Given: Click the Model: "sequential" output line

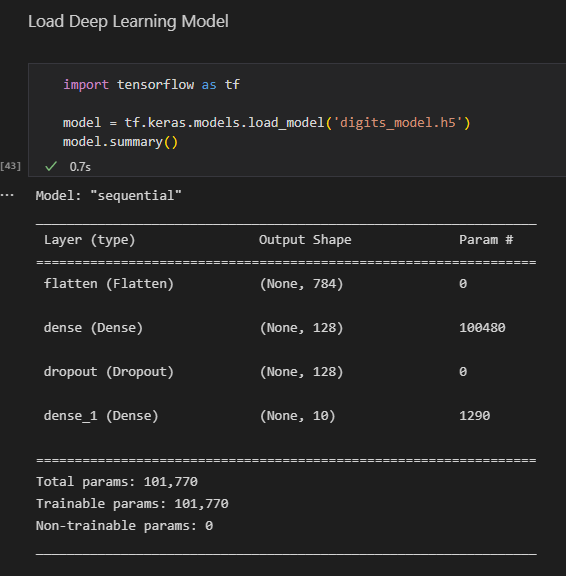Looking at the screenshot, I should click(109, 195).
